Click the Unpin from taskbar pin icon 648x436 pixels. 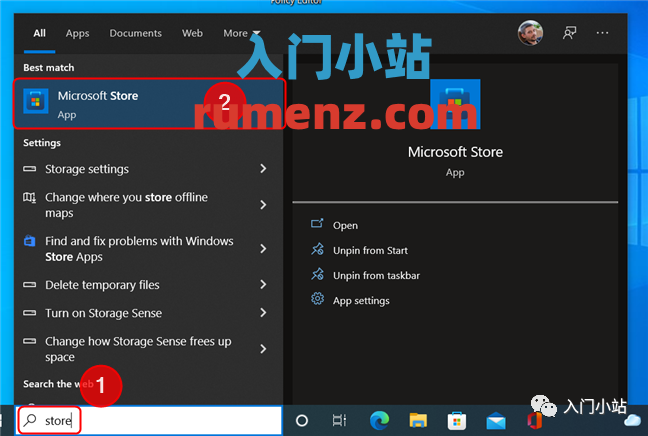pyautogui.click(x=317, y=274)
